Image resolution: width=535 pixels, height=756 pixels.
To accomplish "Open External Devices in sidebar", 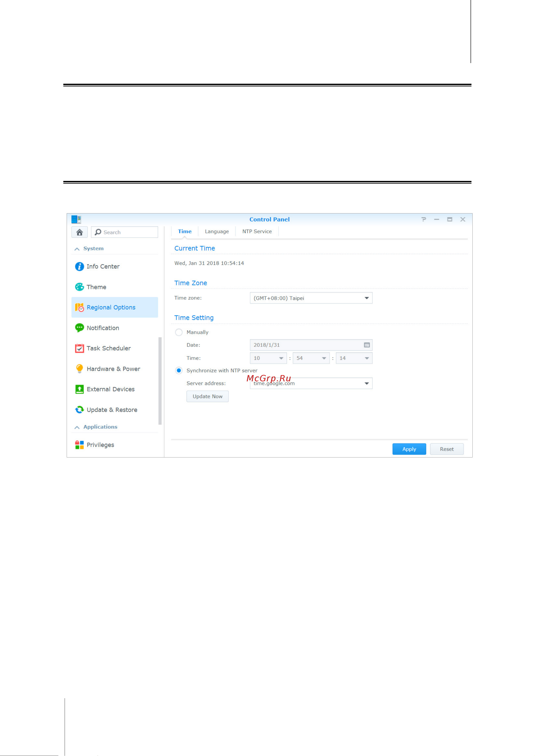I will pyautogui.click(x=115, y=389).
